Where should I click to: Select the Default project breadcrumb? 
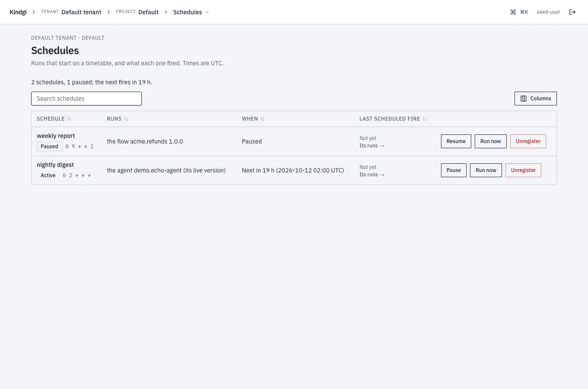tap(148, 12)
